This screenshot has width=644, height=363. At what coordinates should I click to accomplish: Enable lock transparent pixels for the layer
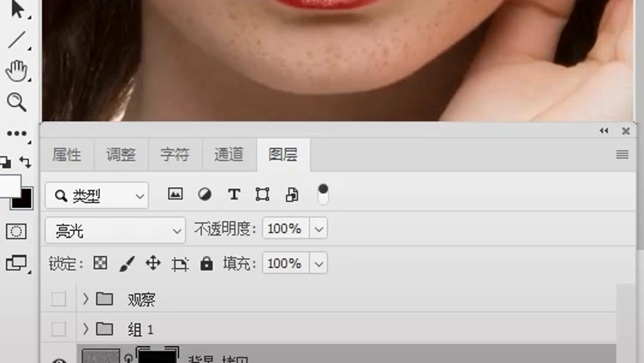coord(100,263)
